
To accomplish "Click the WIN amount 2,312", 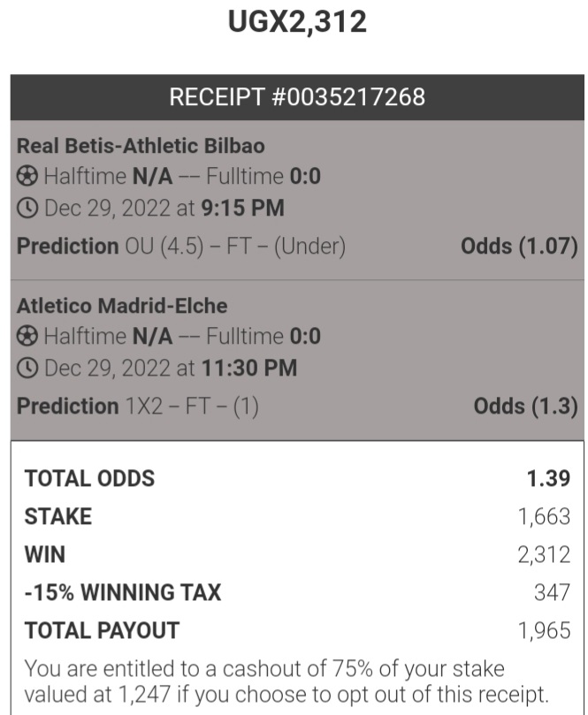I will (544, 555).
